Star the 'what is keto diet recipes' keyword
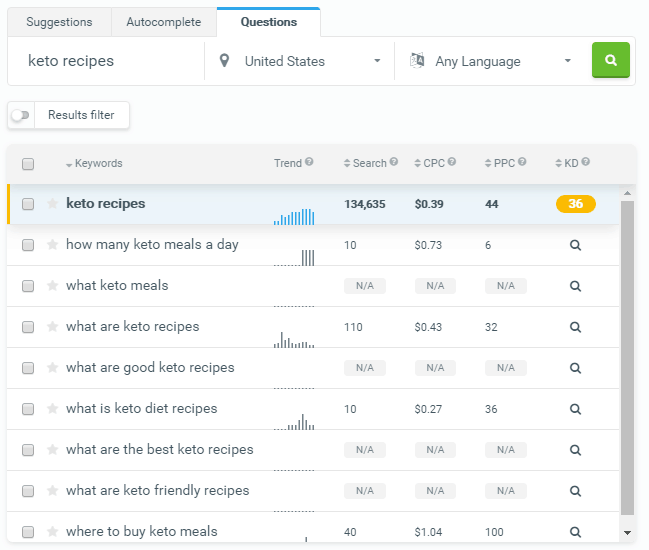Viewport: 649px width, 550px height. 52,409
